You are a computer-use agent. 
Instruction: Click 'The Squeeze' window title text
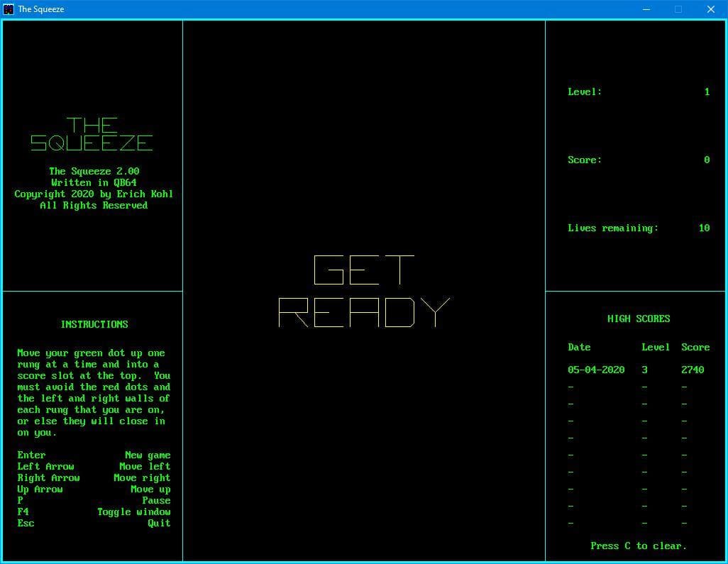pos(41,9)
